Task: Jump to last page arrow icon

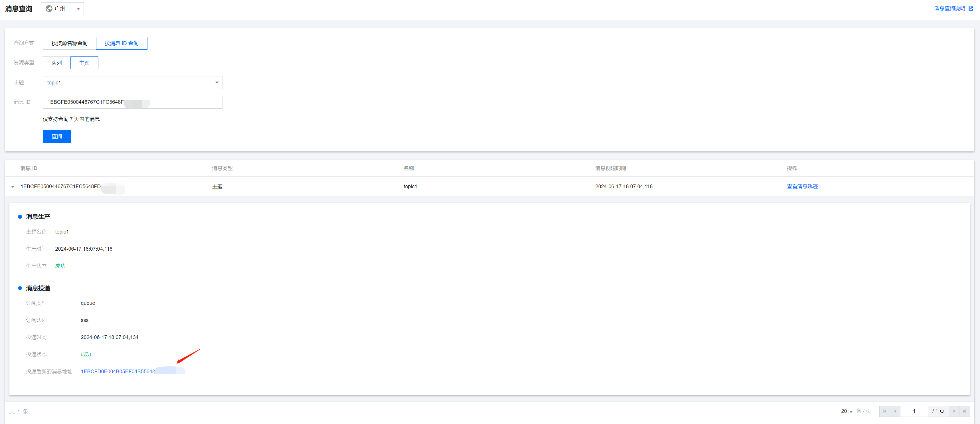Action: click(964, 411)
